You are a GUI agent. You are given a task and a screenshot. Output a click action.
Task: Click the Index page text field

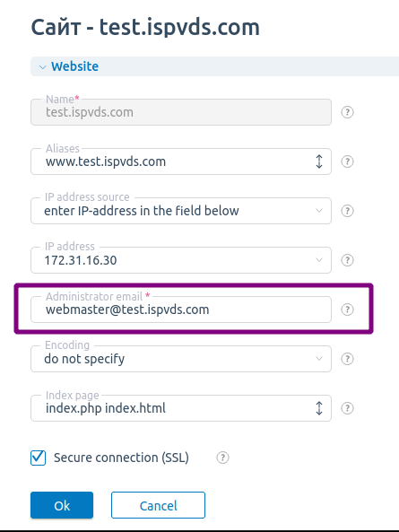173,408
